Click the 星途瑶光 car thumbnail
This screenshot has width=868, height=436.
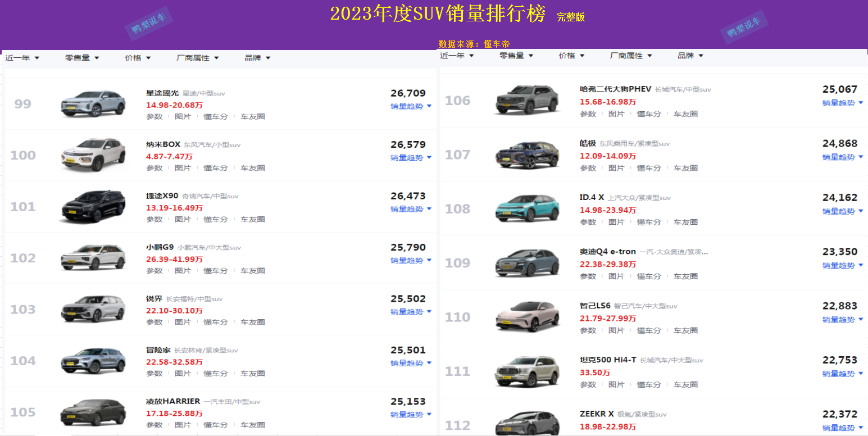point(93,104)
